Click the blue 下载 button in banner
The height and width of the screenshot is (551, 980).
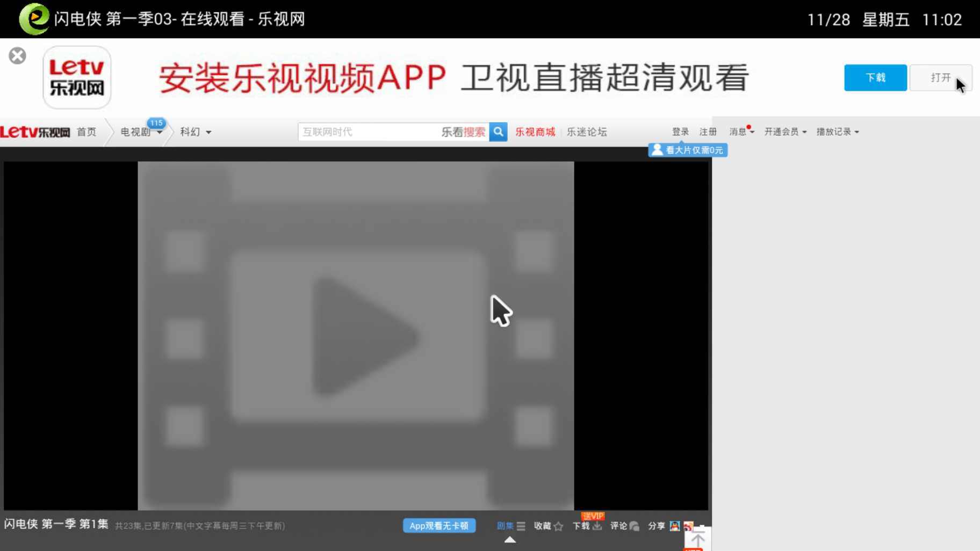click(x=875, y=78)
